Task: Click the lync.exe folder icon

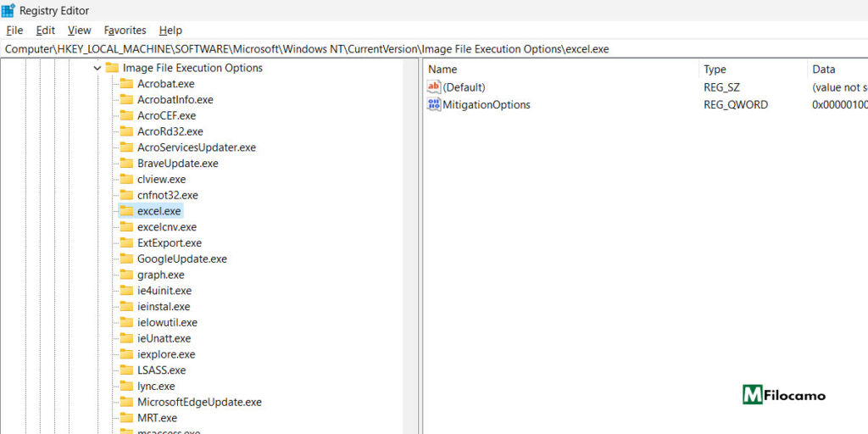Action: click(x=127, y=387)
